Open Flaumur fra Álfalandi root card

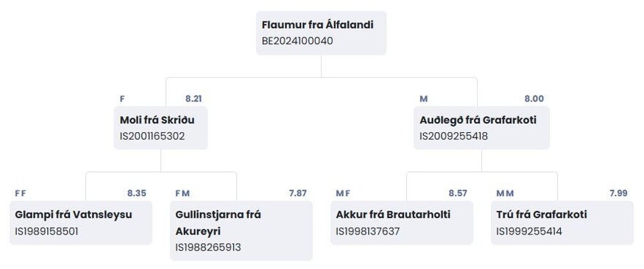tap(321, 33)
